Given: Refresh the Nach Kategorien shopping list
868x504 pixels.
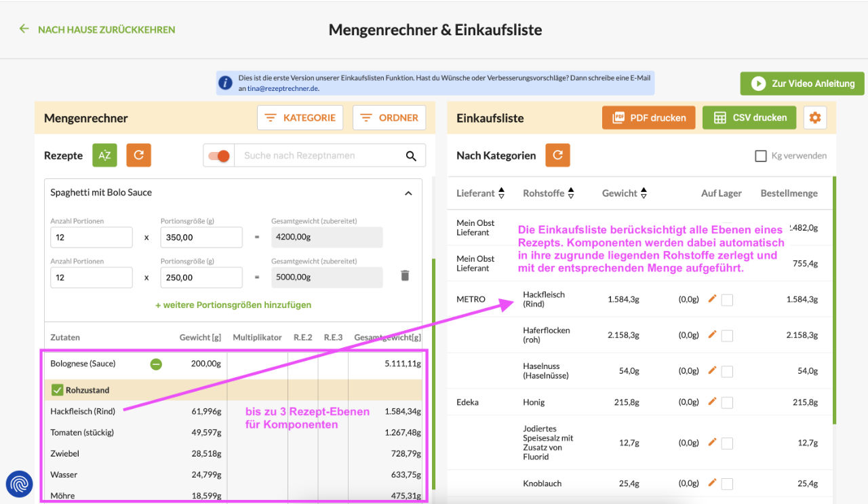Looking at the screenshot, I should coord(557,155).
